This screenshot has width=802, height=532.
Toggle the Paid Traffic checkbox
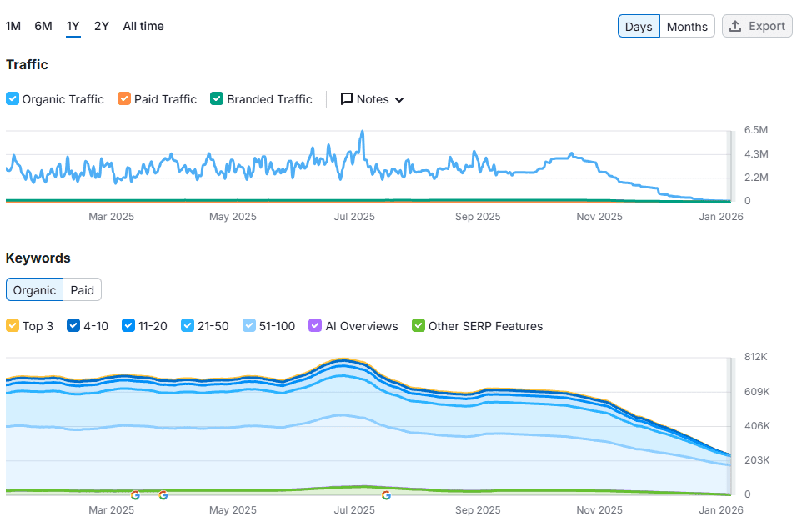coord(124,99)
